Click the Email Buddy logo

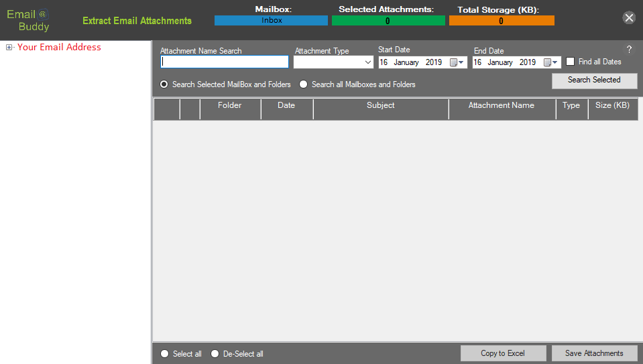[x=28, y=20]
